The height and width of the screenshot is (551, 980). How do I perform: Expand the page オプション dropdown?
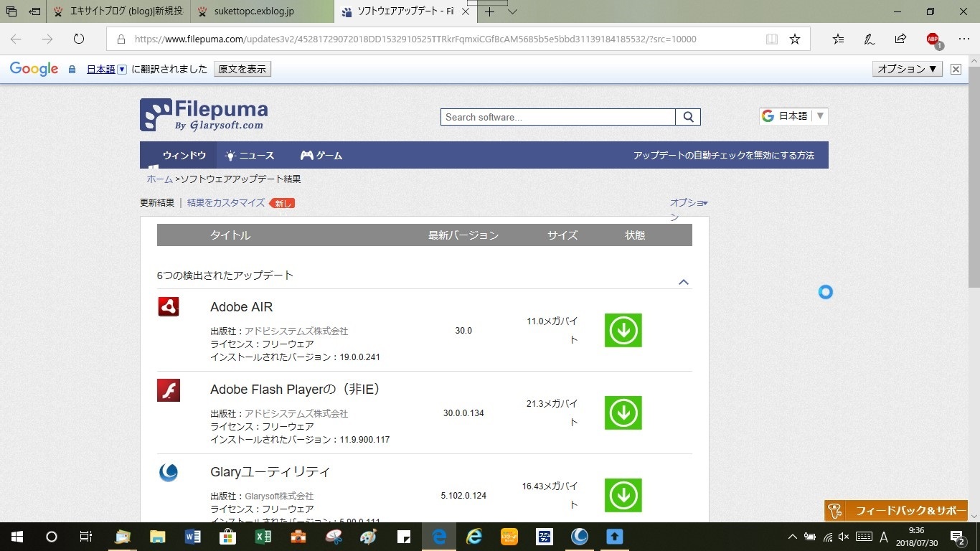pyautogui.click(x=689, y=209)
